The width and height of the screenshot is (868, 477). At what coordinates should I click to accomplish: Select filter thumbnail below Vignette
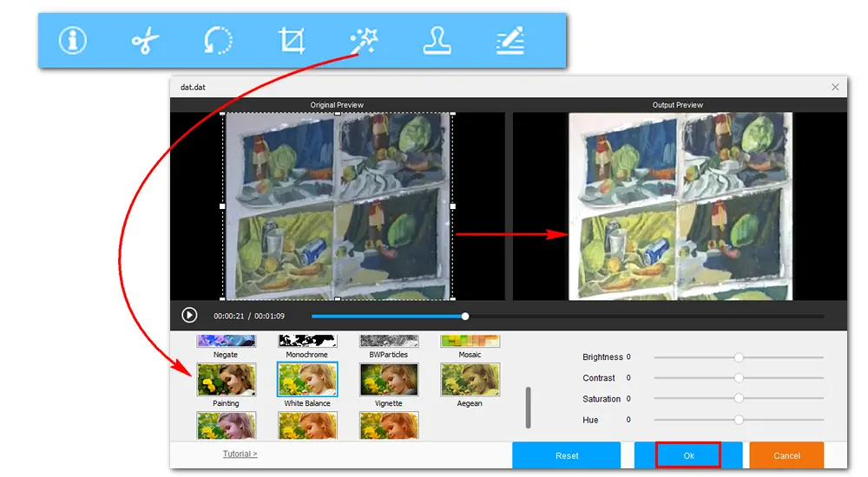[389, 426]
